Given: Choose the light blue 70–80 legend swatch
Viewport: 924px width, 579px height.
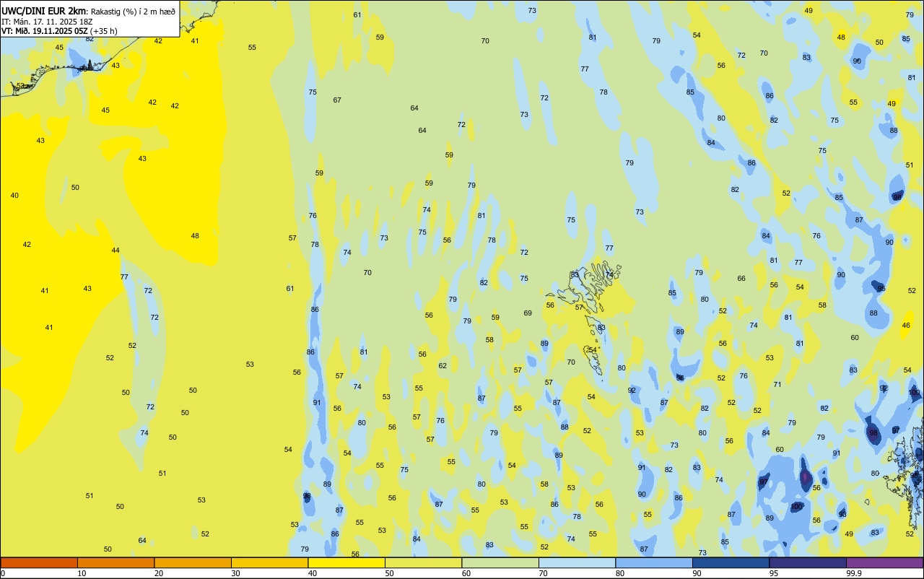Looking at the screenshot, I should point(577,562).
